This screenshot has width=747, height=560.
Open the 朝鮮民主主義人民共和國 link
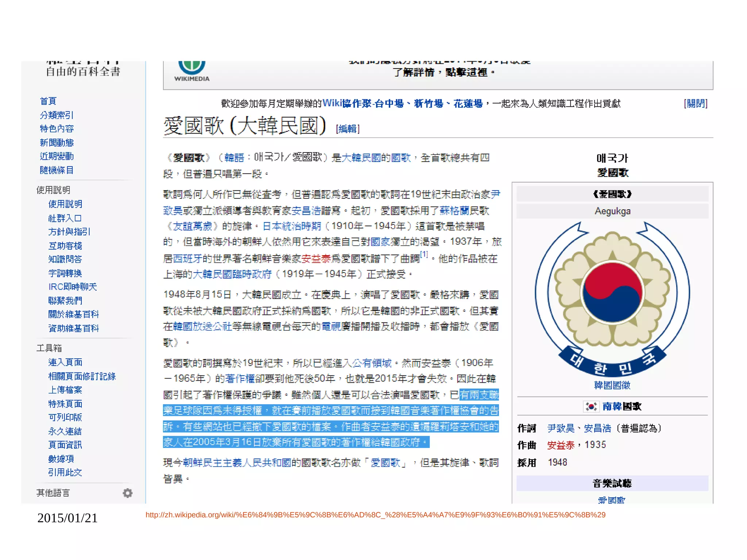[x=237, y=463]
